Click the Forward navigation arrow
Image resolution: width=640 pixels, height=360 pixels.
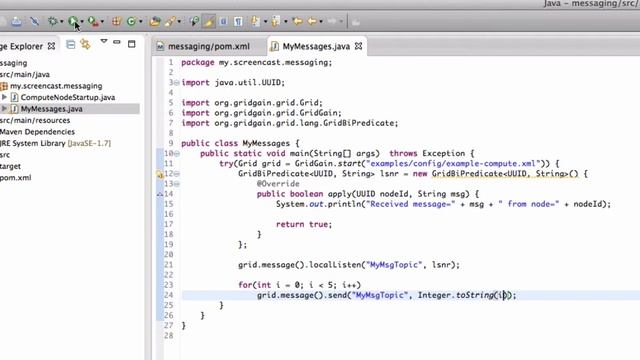click(x=332, y=21)
